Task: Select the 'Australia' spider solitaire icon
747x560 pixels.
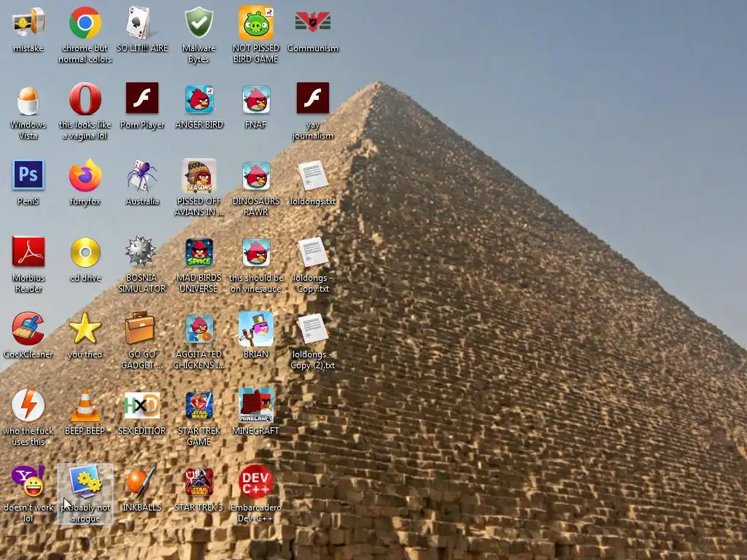Action: [x=142, y=175]
